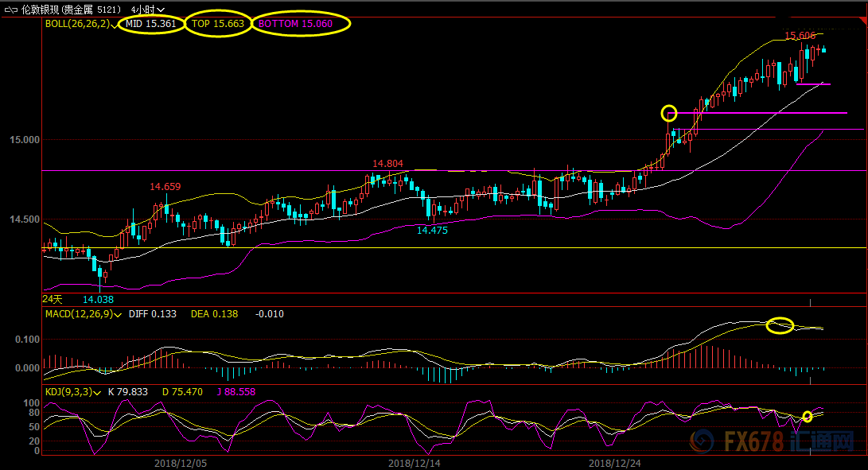Screen dimensions: 868x470
Task: Click the 14.475 low price label
Action: point(432,230)
